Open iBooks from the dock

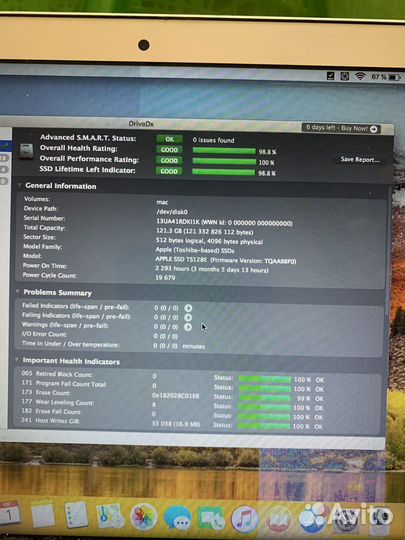[278, 519]
